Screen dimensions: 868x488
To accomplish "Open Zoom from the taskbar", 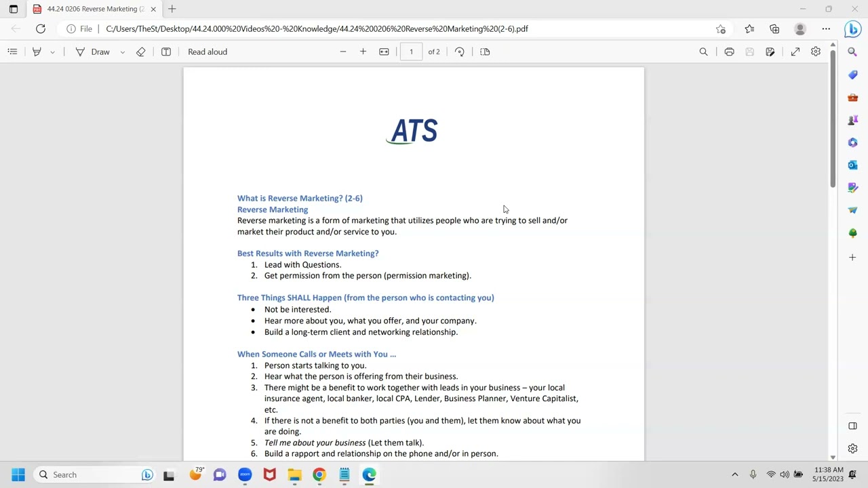I will tap(245, 474).
